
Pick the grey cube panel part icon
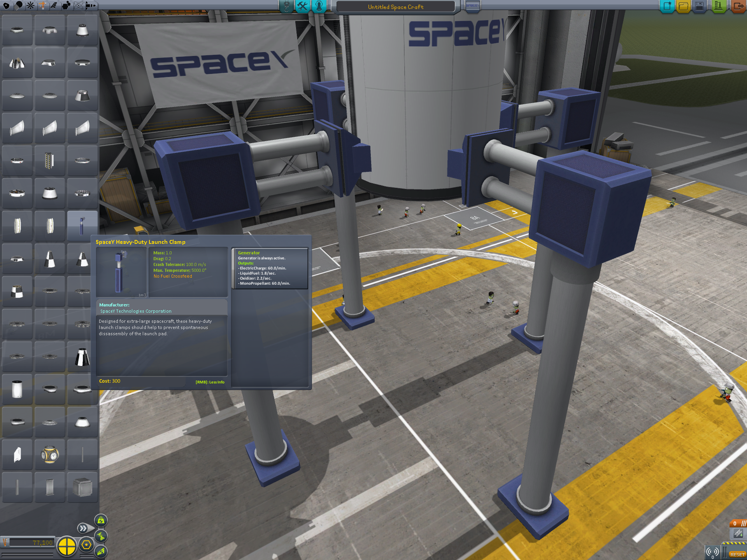82,487
